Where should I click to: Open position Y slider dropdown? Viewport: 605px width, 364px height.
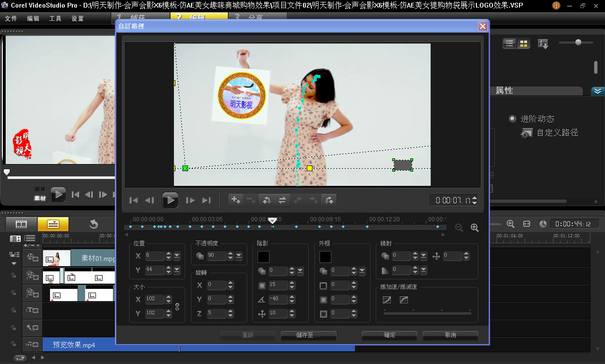(177, 270)
